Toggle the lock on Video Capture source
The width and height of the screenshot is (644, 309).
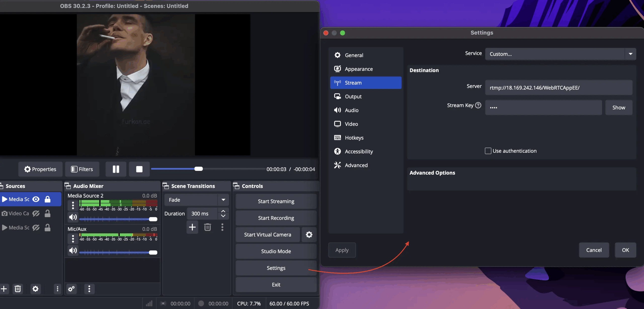click(48, 214)
